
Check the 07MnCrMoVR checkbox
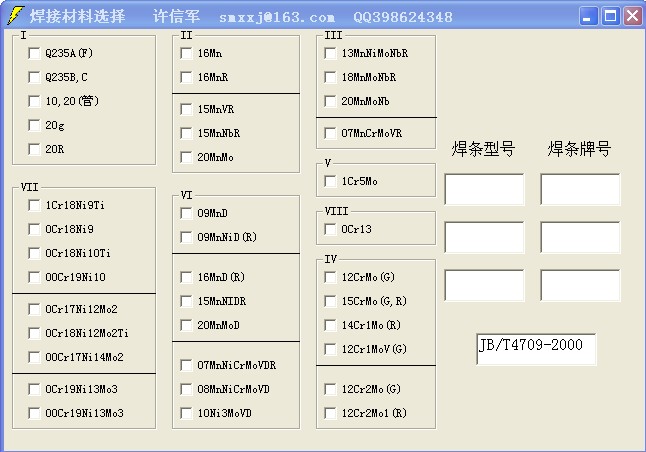pyautogui.click(x=330, y=133)
